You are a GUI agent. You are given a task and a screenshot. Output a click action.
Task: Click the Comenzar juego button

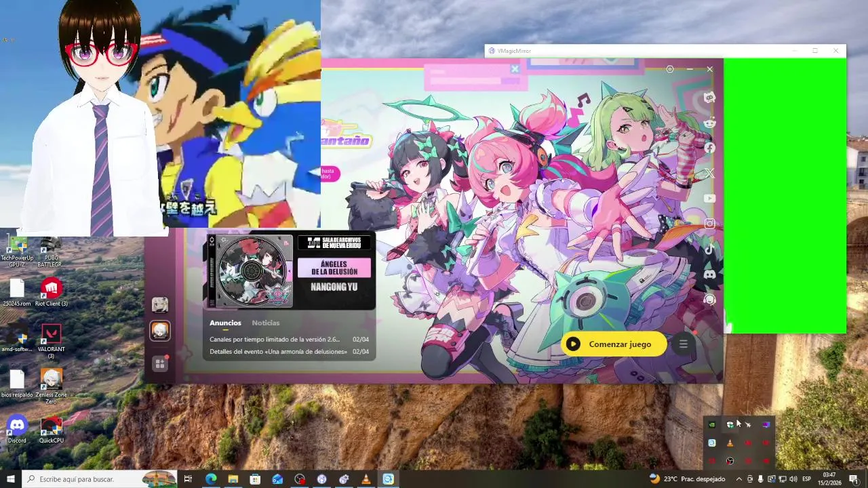(614, 344)
